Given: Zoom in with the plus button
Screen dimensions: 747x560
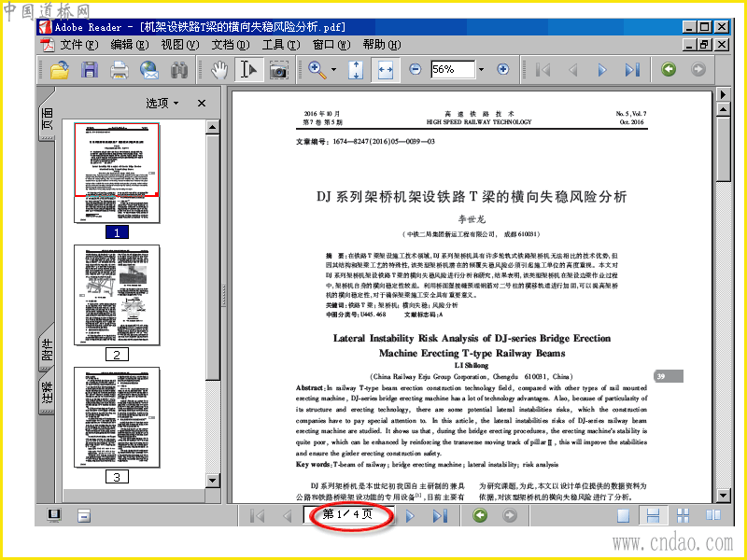Looking at the screenshot, I should click(x=502, y=69).
